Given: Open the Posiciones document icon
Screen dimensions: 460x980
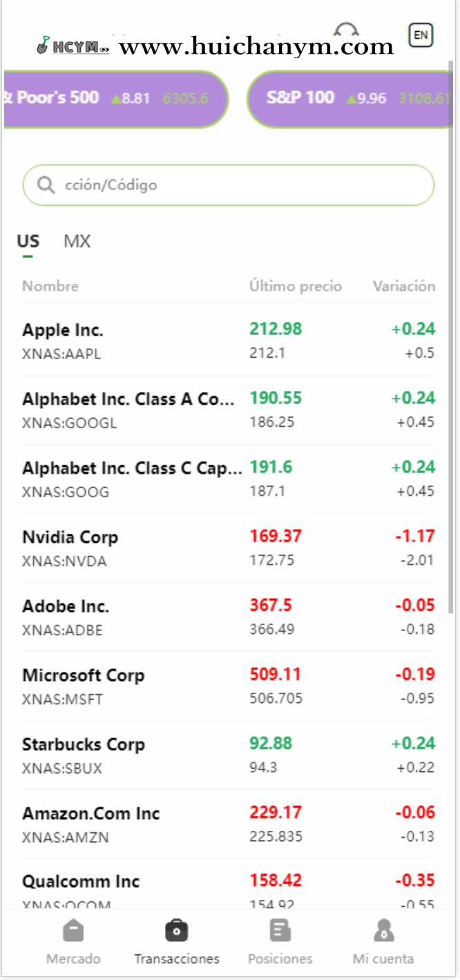Looking at the screenshot, I should [280, 932].
